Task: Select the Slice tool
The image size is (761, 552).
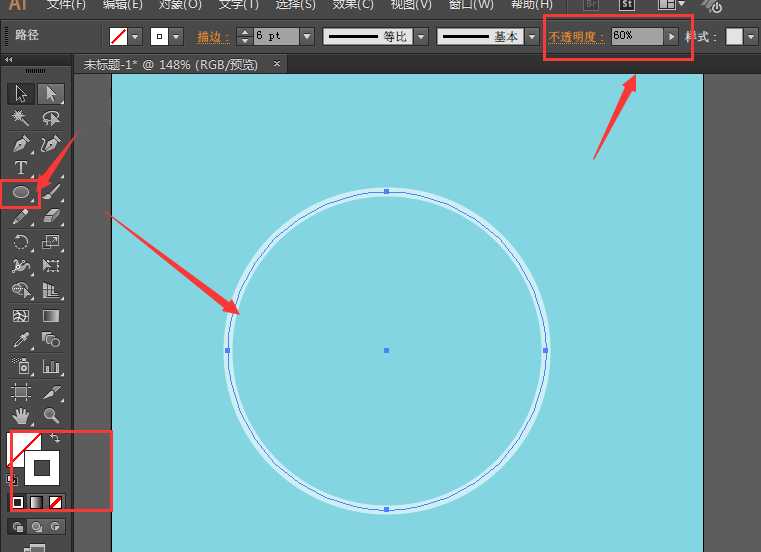Action: coord(50,391)
